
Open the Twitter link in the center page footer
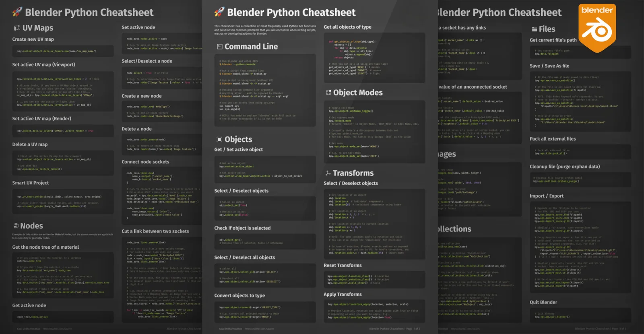[x=258, y=329]
